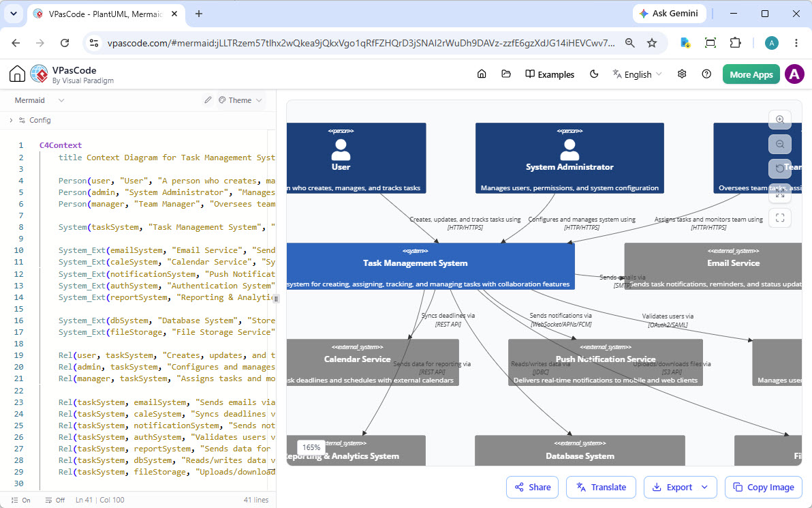Image resolution: width=812 pixels, height=508 pixels.
Task: Expand the Config section
Action: pos(30,120)
